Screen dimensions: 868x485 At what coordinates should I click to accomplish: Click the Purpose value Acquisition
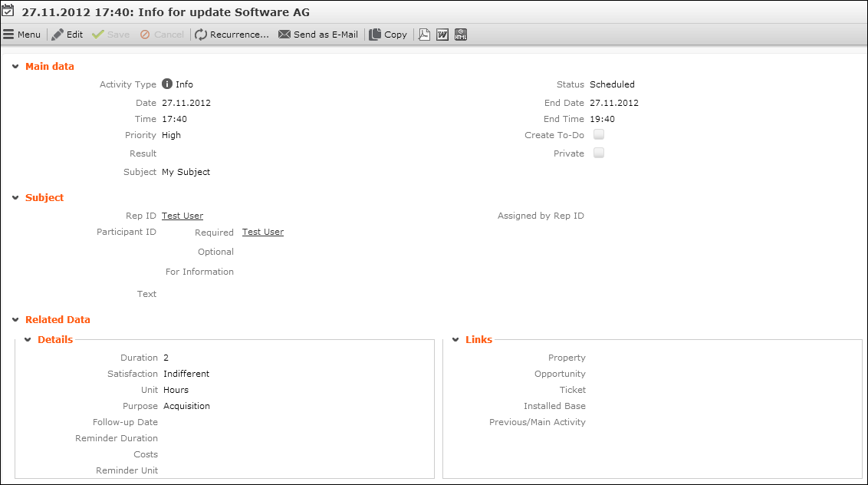pos(186,406)
